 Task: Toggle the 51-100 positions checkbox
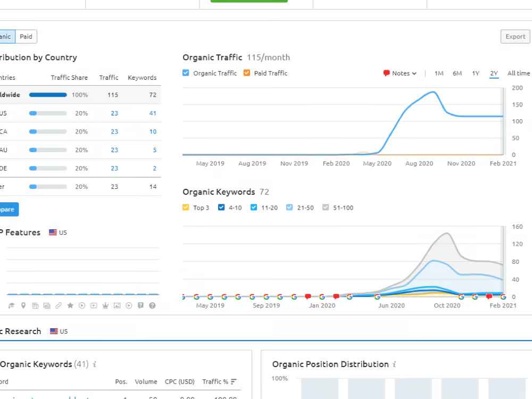326,207
